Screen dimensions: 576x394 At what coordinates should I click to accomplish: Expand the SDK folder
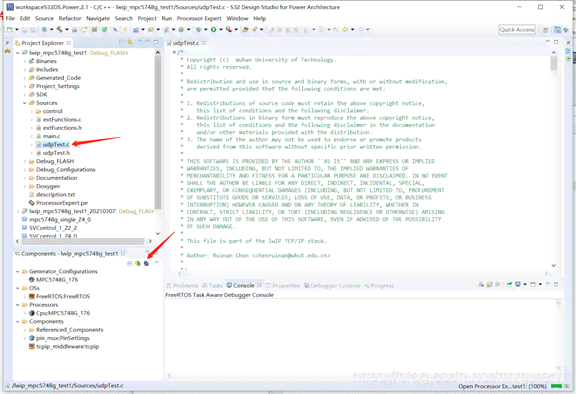click(x=25, y=95)
